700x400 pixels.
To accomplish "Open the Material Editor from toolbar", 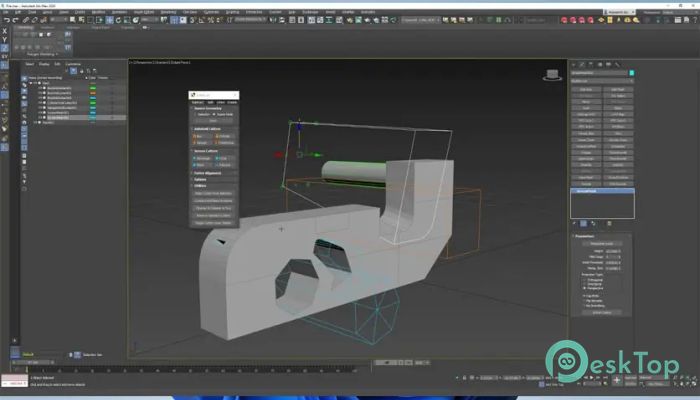I will coord(339,20).
